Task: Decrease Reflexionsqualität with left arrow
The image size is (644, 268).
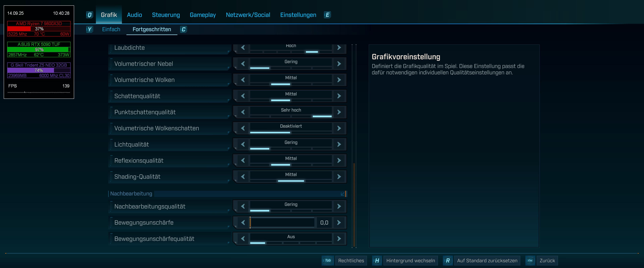Action: tap(243, 160)
